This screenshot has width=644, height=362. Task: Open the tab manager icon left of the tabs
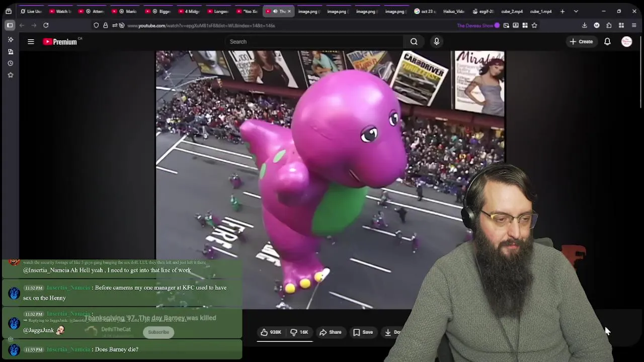pyautogui.click(x=9, y=11)
